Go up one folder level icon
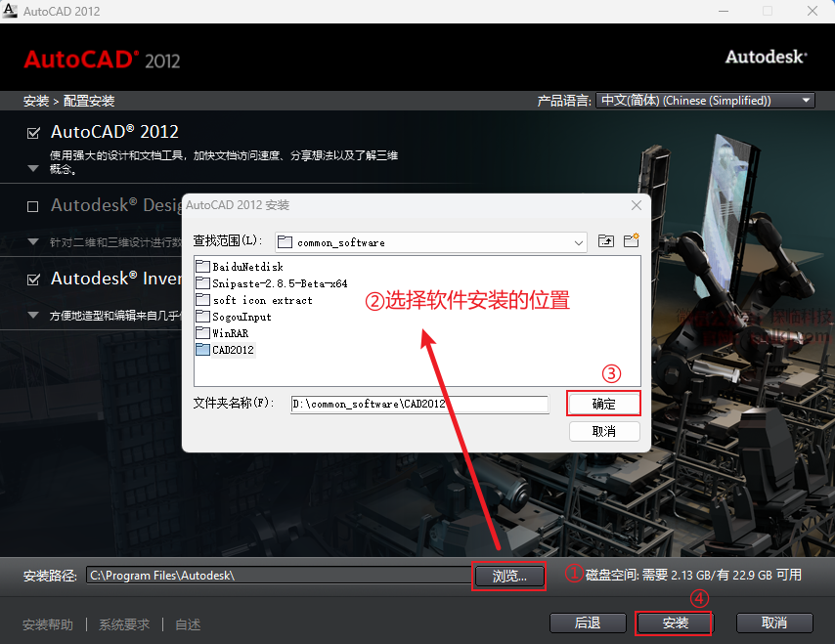The width and height of the screenshot is (835, 644). pyautogui.click(x=606, y=241)
